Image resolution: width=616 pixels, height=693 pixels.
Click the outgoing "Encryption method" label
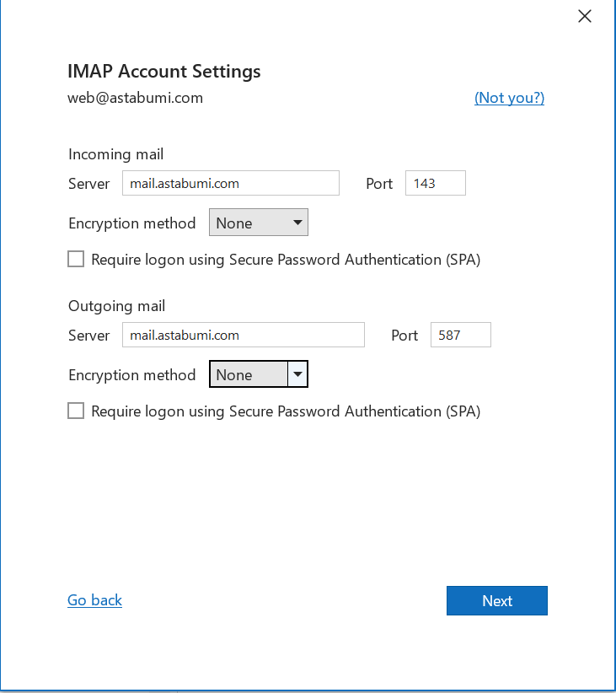pyautogui.click(x=131, y=375)
